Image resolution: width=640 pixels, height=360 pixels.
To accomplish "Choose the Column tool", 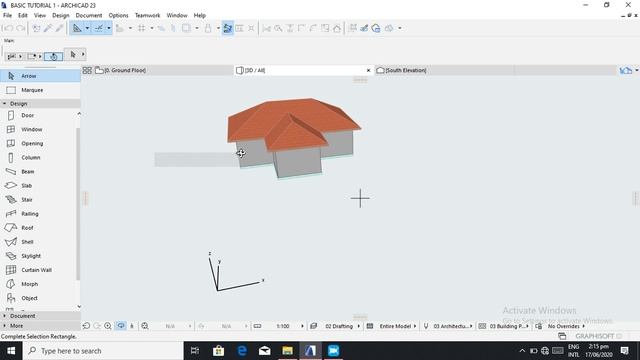I will [x=38, y=158].
